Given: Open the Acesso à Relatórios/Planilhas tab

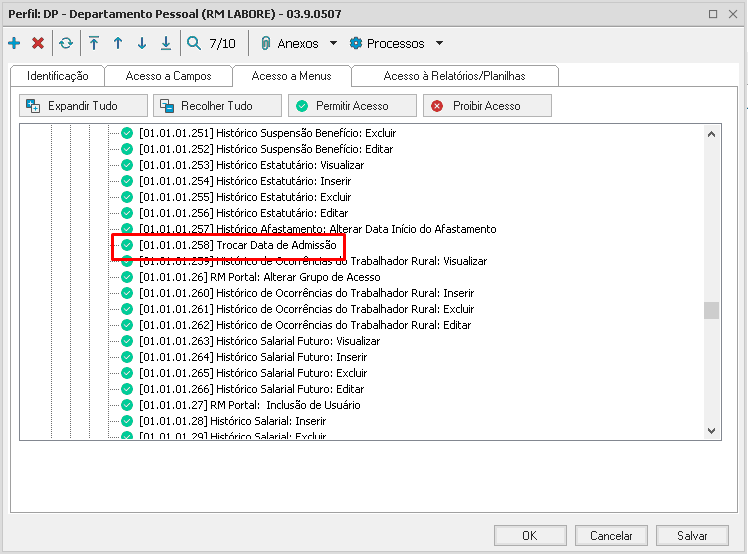Looking at the screenshot, I should (454, 76).
